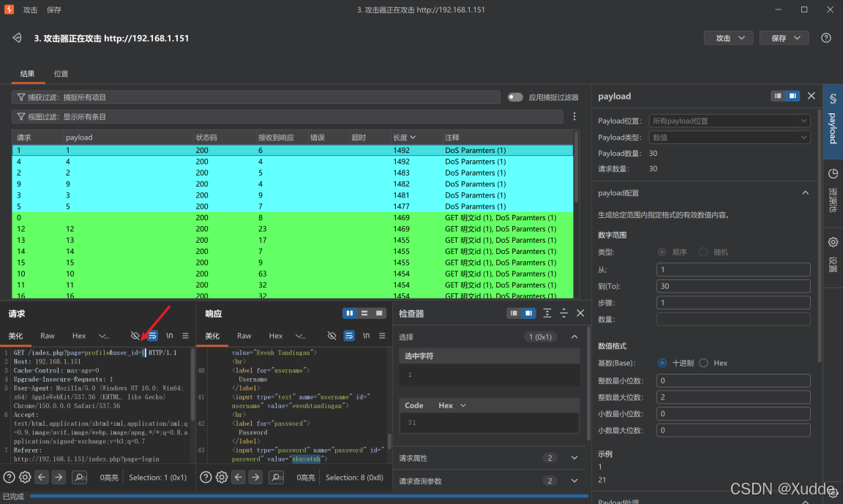Hide non-printable characters icon in request panel
The image size is (843, 504).
[x=135, y=336]
